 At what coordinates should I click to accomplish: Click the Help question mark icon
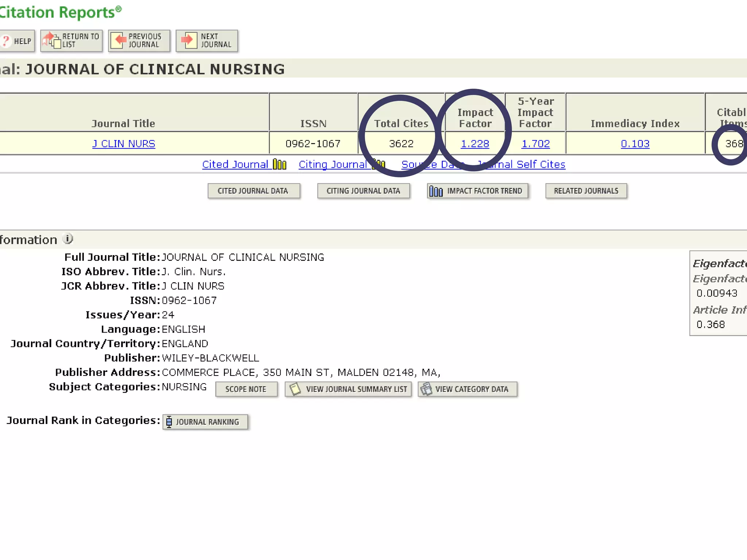click(x=6, y=41)
